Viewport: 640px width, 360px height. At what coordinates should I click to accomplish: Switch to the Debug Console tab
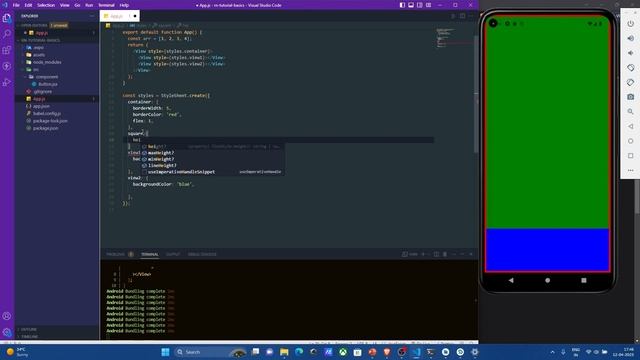(x=202, y=254)
